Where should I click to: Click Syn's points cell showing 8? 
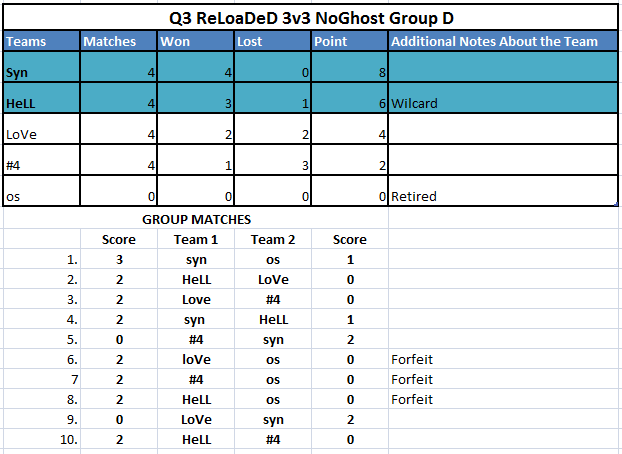pos(349,73)
